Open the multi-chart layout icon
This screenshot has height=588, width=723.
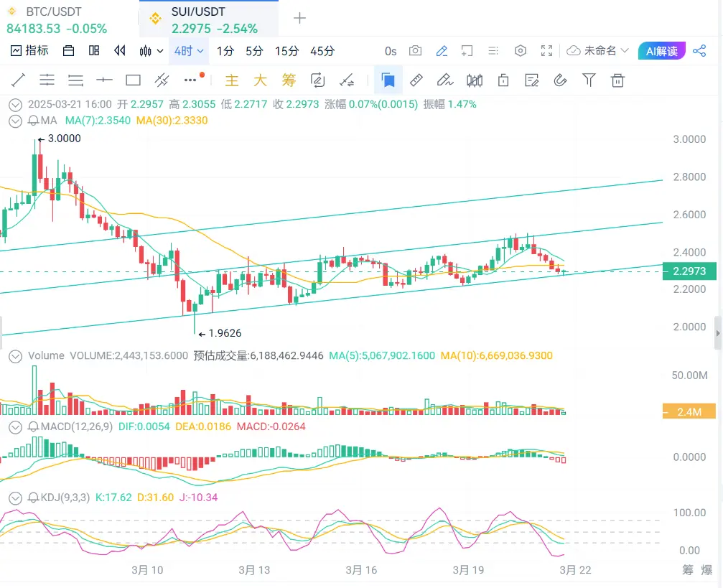[94, 50]
